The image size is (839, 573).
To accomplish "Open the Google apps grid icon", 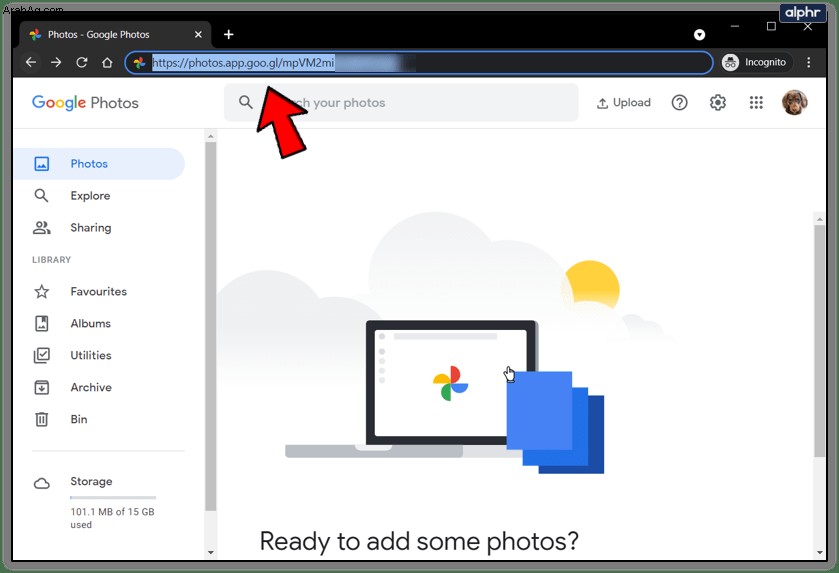I will pos(756,102).
